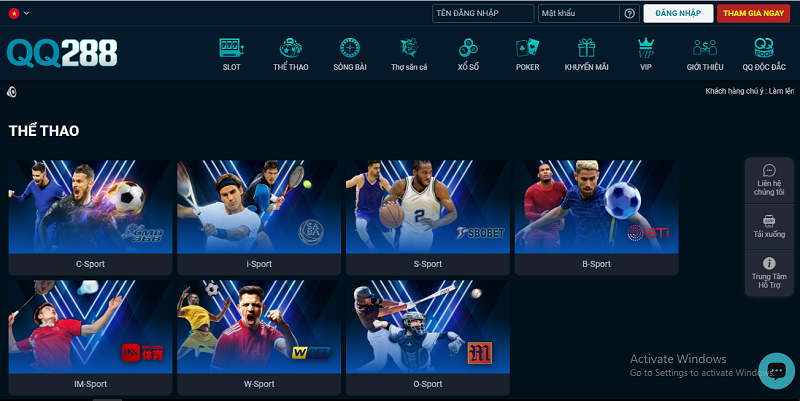800x401 pixels.
Task: Select the VIP crown icon
Action: [x=645, y=48]
